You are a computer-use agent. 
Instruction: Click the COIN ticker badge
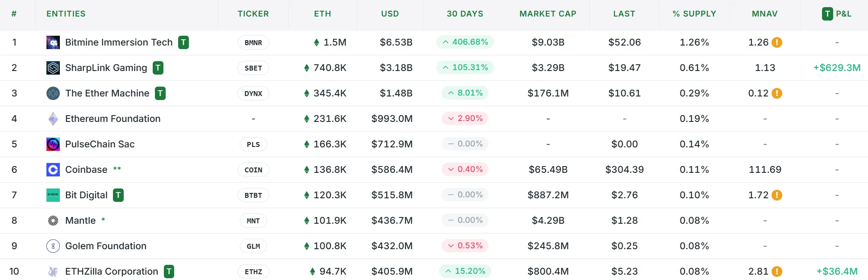253,170
